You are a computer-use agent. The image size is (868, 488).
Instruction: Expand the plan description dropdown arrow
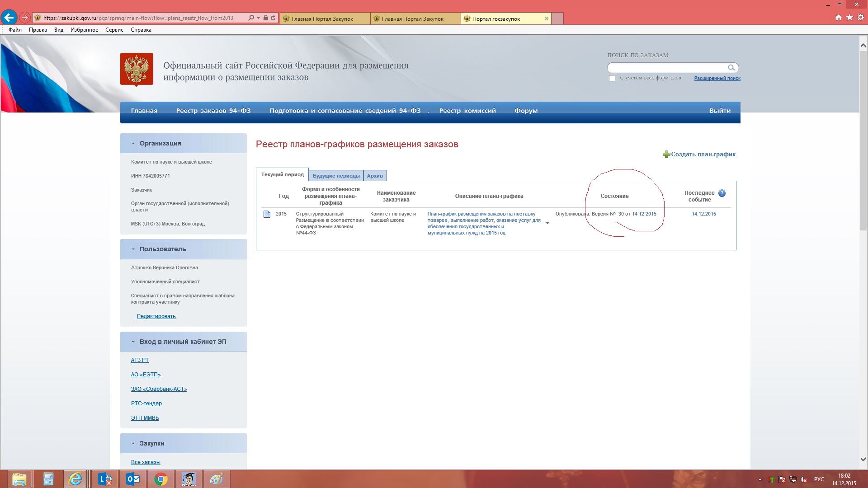pos(547,223)
